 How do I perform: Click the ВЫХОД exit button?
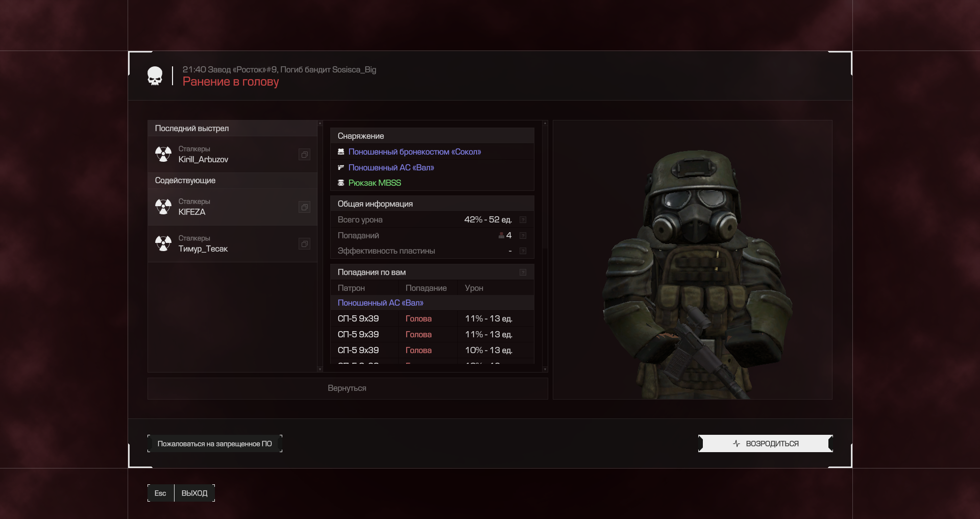[x=194, y=493]
